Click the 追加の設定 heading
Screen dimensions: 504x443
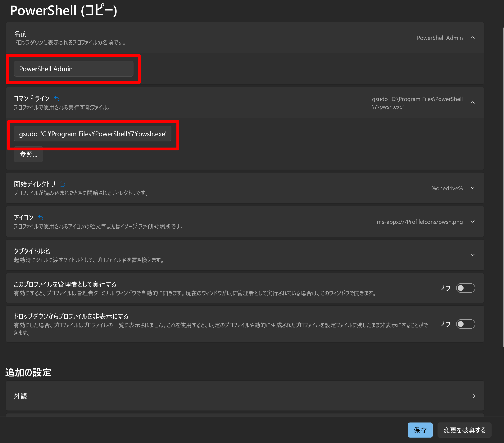(x=28, y=372)
